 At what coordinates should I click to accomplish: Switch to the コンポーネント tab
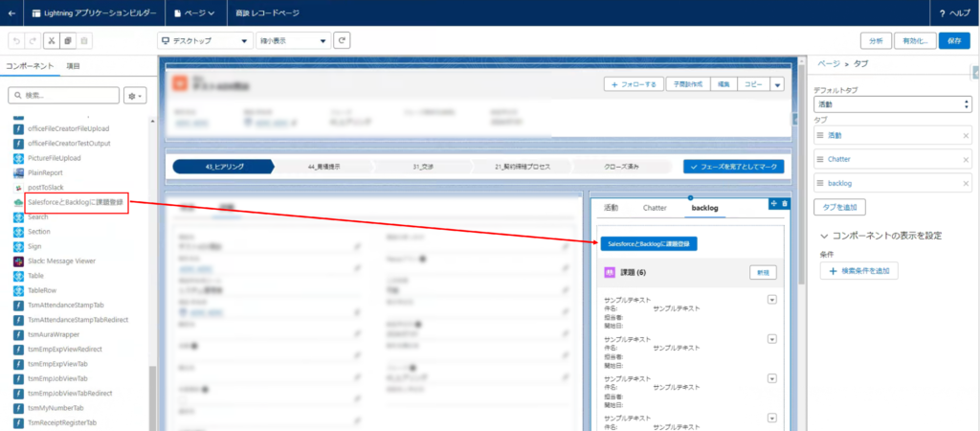coord(30,66)
